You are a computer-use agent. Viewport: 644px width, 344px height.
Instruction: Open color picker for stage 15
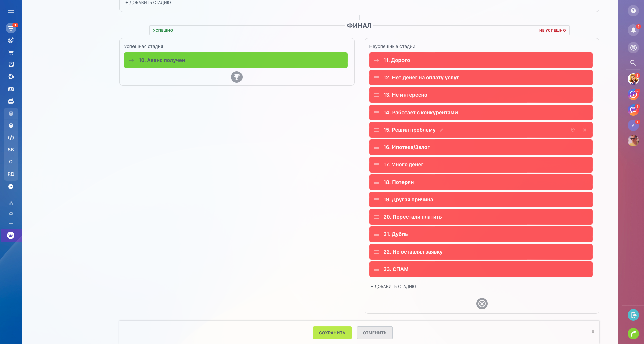tap(573, 130)
